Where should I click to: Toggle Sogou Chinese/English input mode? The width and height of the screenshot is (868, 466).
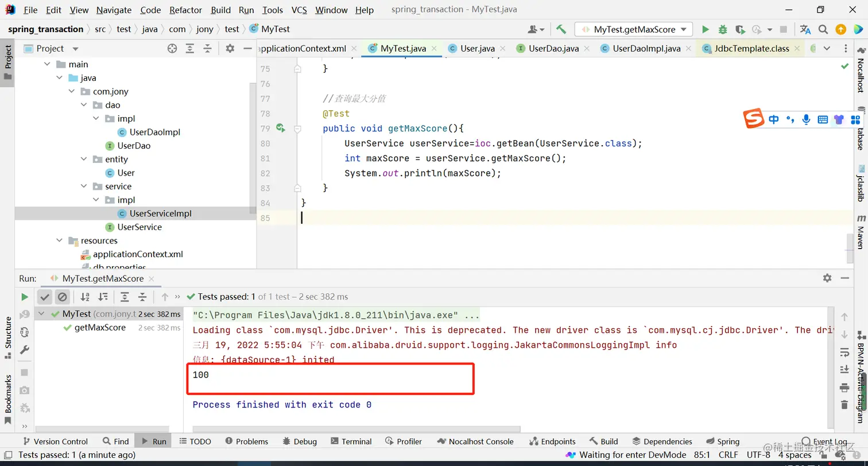[x=774, y=119]
